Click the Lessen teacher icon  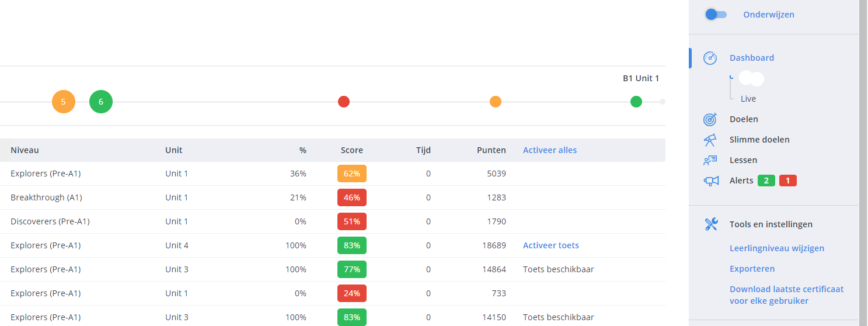coord(710,160)
